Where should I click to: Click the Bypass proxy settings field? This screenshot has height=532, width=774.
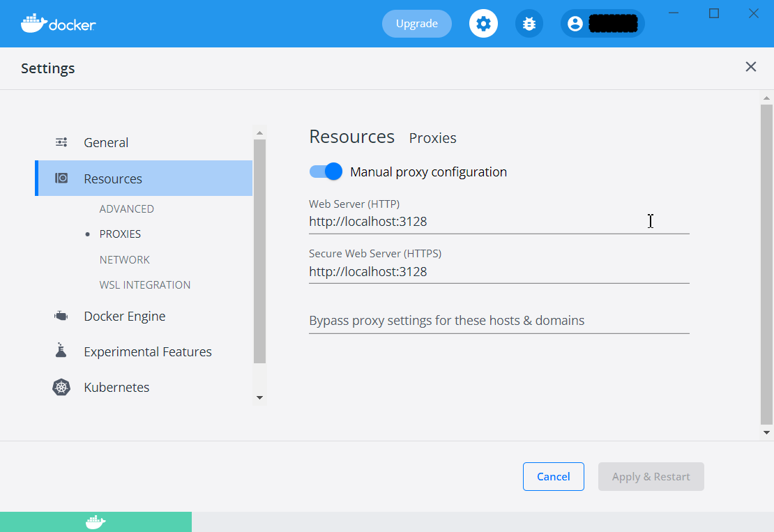[x=499, y=321]
